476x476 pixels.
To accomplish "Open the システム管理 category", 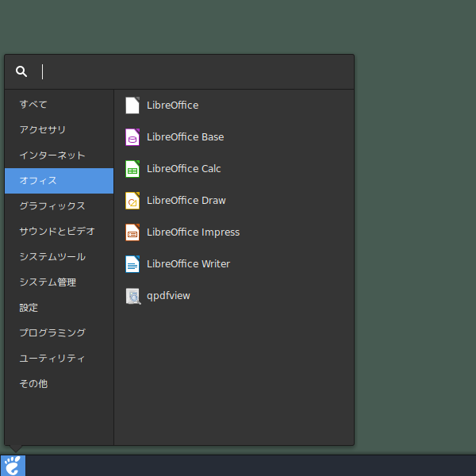I will pos(59,282).
